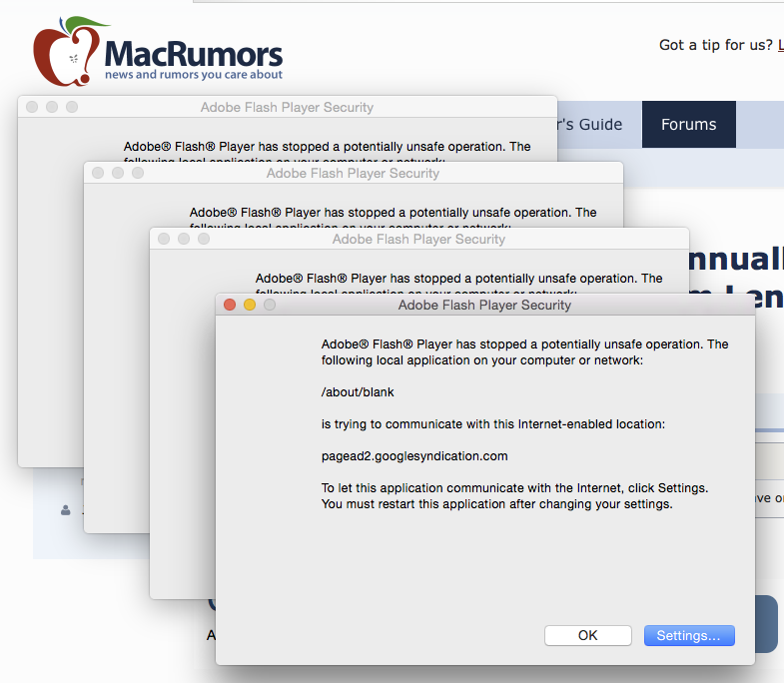Click the front dialog's Adobe Flash Player Security title

click(x=484, y=305)
